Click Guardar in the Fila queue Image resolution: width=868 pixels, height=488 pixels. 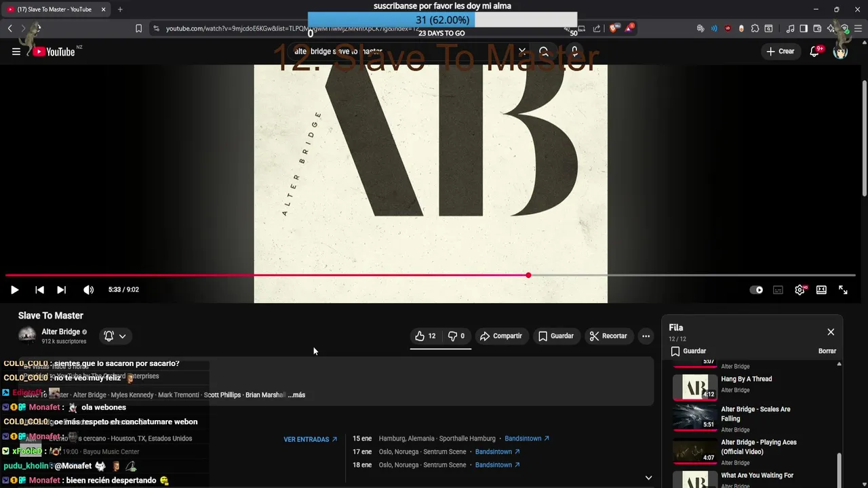pyautogui.click(x=688, y=351)
